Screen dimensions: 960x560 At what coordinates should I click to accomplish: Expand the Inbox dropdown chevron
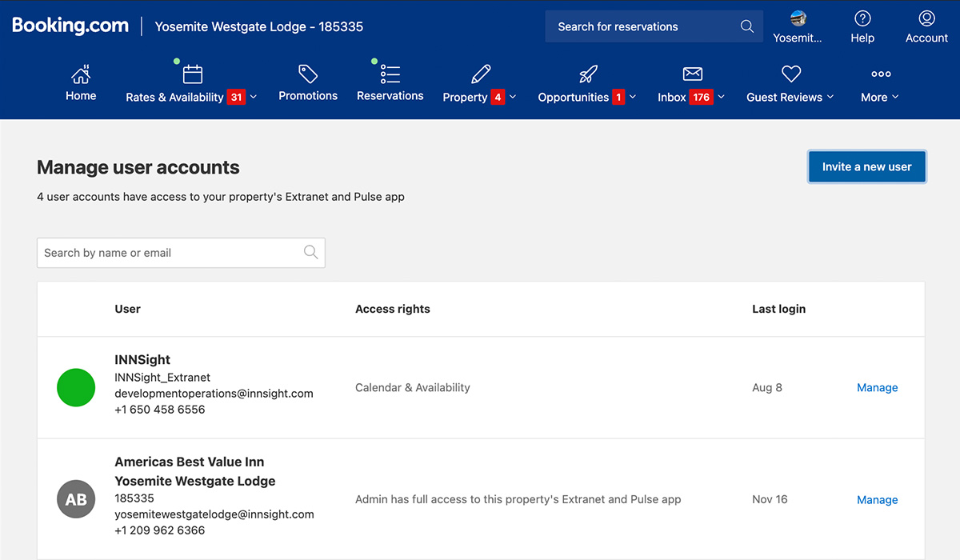click(x=721, y=97)
